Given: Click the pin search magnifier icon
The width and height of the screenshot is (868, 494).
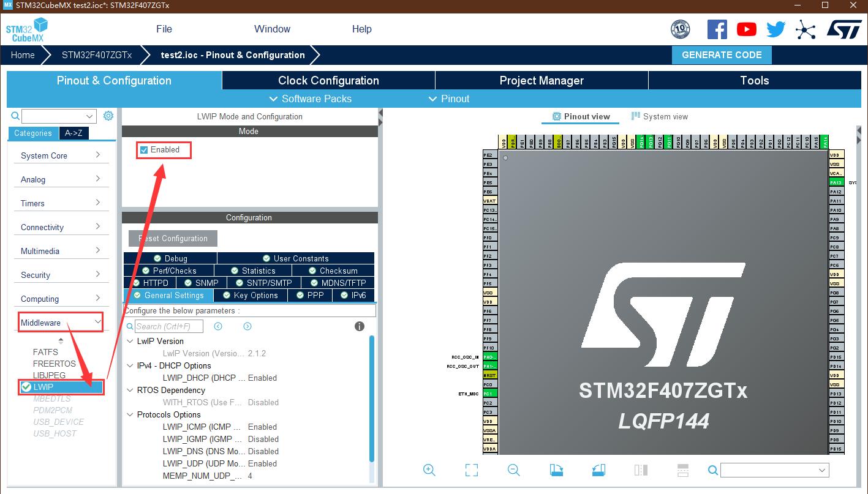Looking at the screenshot, I should pos(713,470).
